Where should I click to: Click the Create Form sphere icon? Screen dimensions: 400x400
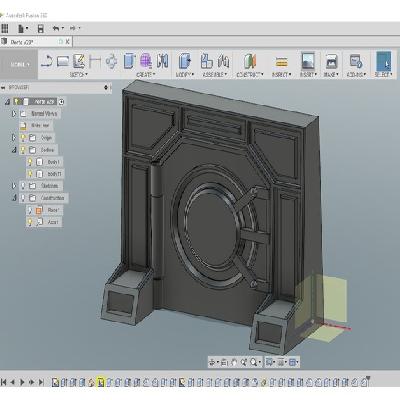click(146, 61)
